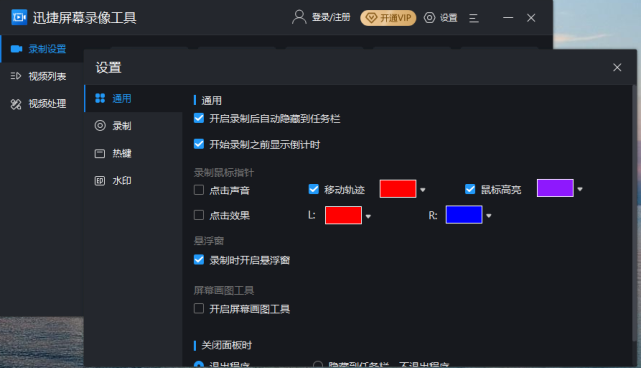Switch to 视频处理 in the sidebar

[42, 104]
